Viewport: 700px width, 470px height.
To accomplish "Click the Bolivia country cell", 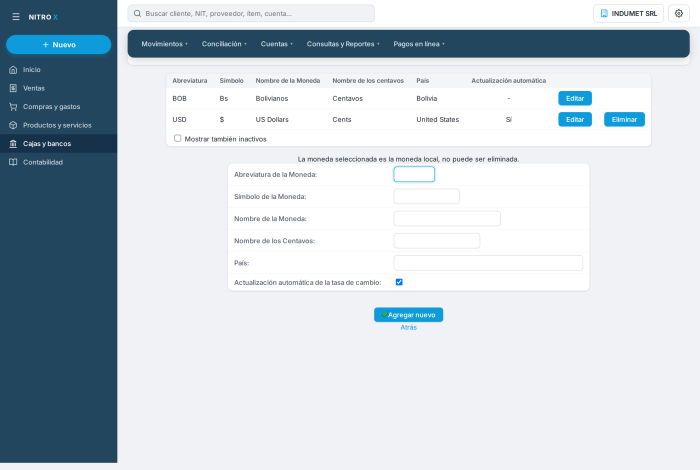I will click(427, 98).
